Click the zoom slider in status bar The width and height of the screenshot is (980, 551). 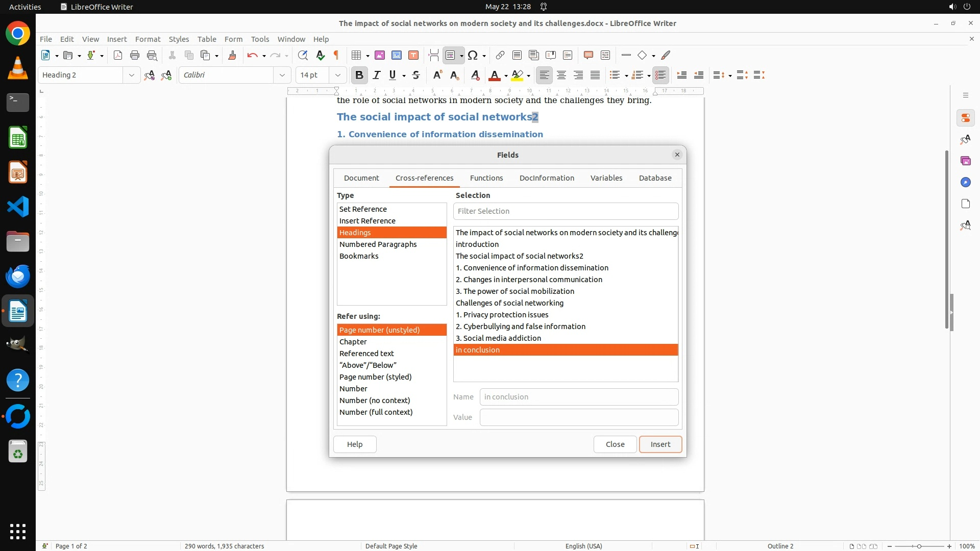pos(919,546)
